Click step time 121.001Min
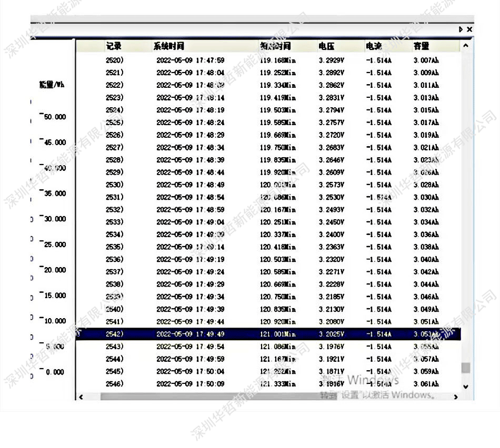Image resolution: width=500 pixels, height=448 pixels. pos(278,334)
